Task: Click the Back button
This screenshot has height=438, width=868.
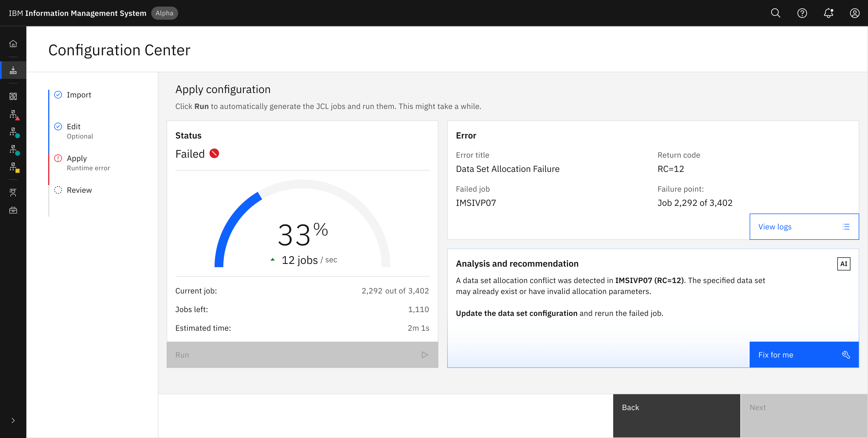Action: 676,416
